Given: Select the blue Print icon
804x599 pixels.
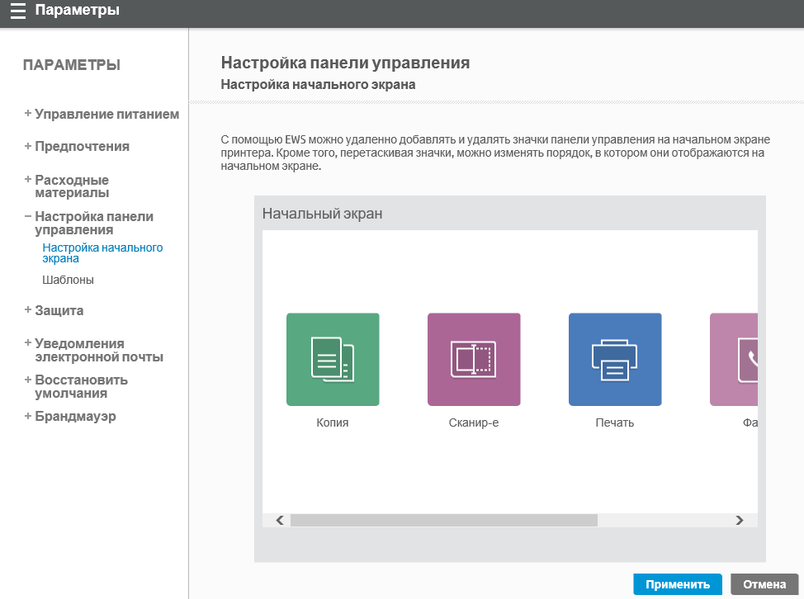Looking at the screenshot, I should (x=614, y=359).
